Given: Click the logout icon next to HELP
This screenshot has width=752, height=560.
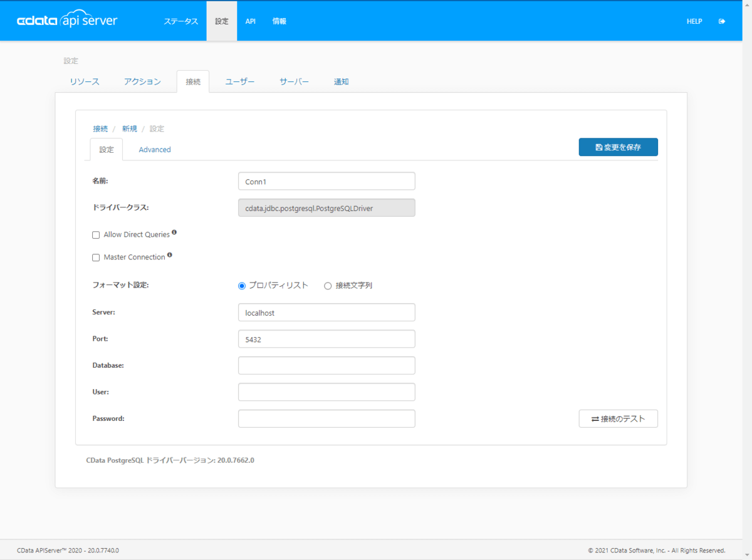Looking at the screenshot, I should point(722,21).
